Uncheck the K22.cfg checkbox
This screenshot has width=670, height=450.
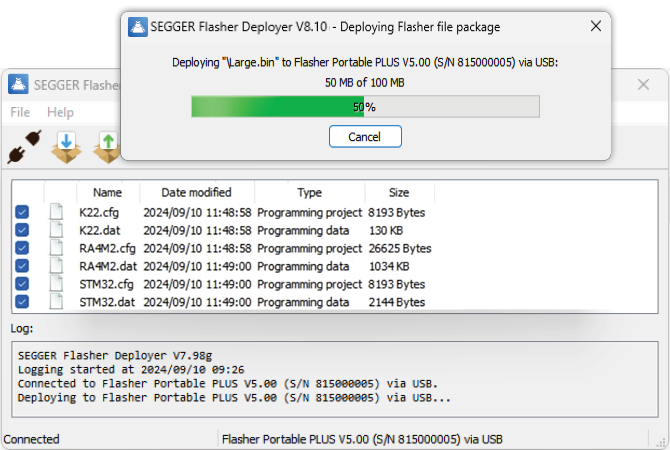click(x=23, y=212)
